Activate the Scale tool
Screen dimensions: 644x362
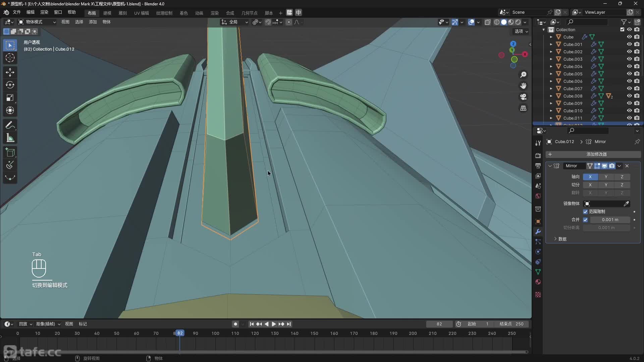click(10, 98)
